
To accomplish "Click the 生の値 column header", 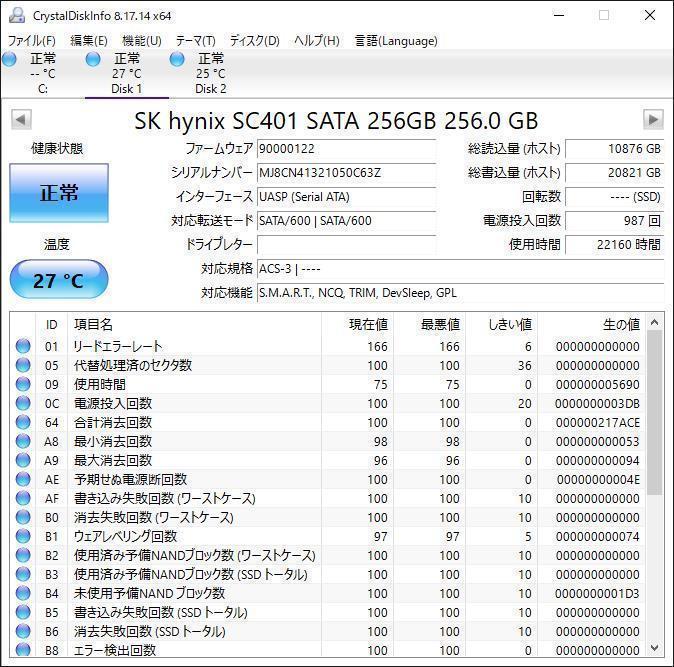I will point(591,324).
